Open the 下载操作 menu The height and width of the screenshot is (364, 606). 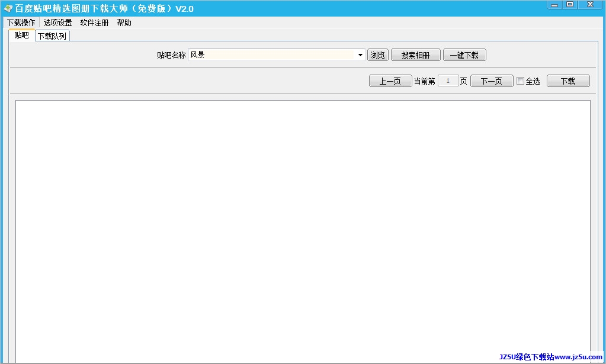(x=21, y=22)
